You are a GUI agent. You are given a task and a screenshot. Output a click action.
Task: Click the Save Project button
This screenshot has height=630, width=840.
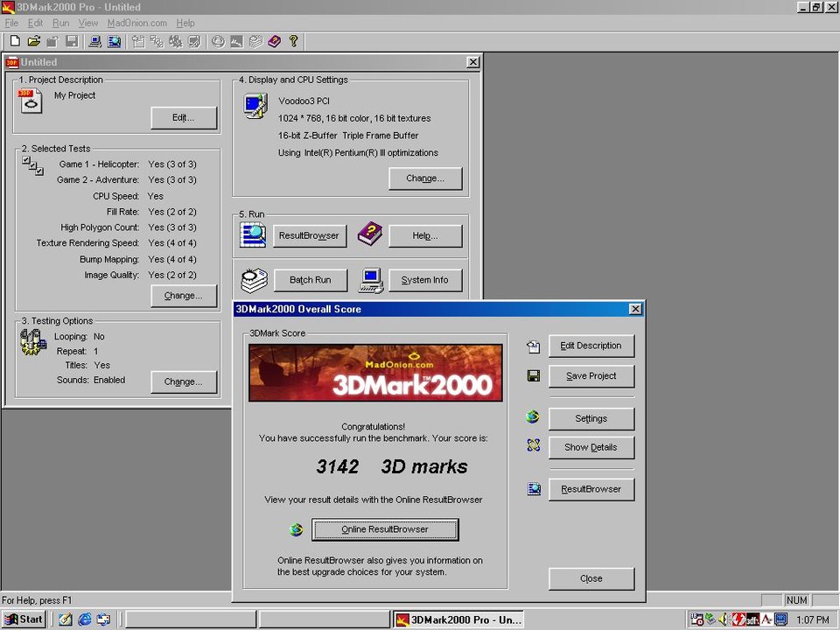point(591,376)
